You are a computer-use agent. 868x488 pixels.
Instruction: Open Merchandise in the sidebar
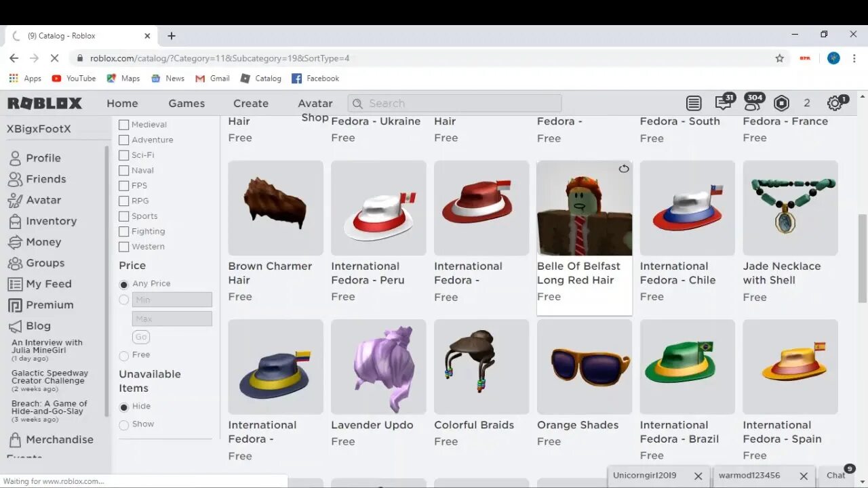point(51,439)
